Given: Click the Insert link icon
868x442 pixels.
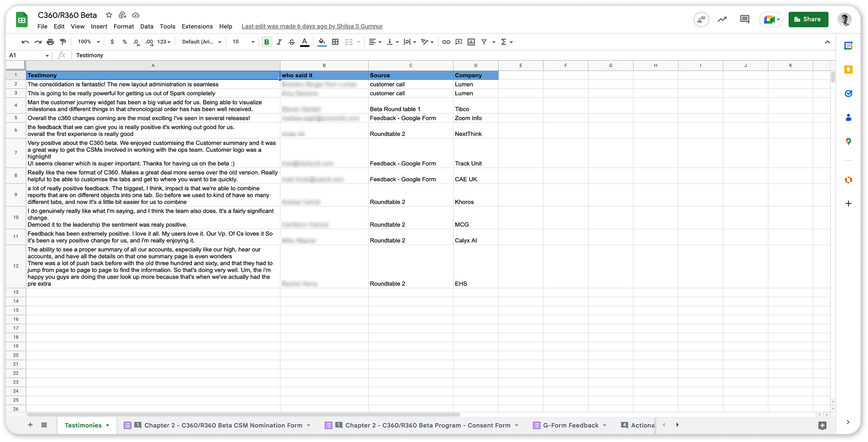Looking at the screenshot, I should (x=446, y=42).
